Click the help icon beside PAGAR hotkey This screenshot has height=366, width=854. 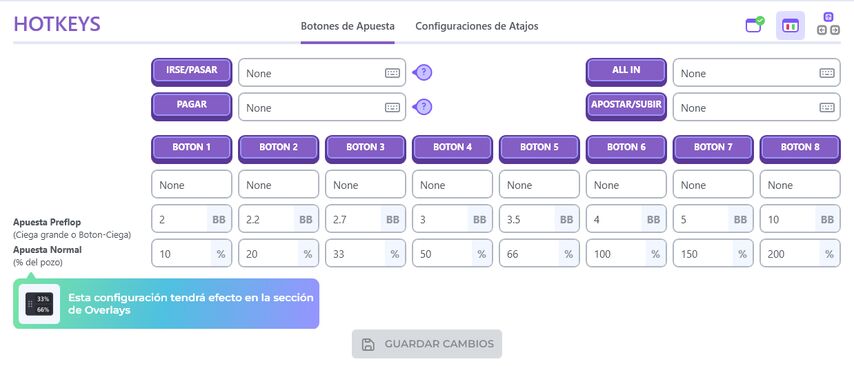pos(423,107)
